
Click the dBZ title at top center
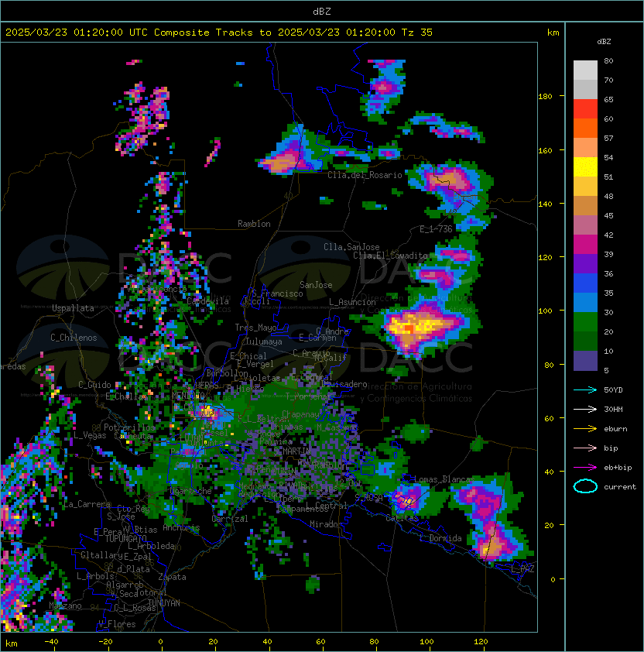(322, 12)
